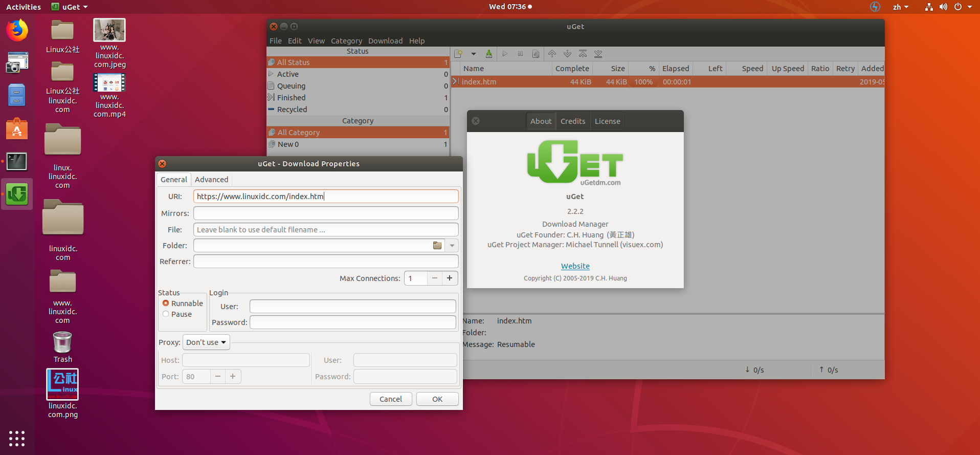Select All Category row in Category list
This screenshot has height=455, width=980.
[358, 133]
